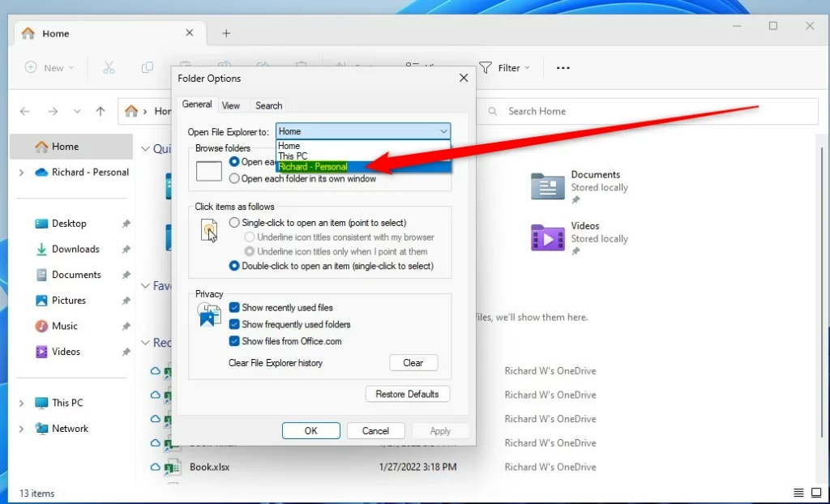Select the Copy icon in the toolbar
Screen dimensions: 830x504
click(x=148, y=67)
